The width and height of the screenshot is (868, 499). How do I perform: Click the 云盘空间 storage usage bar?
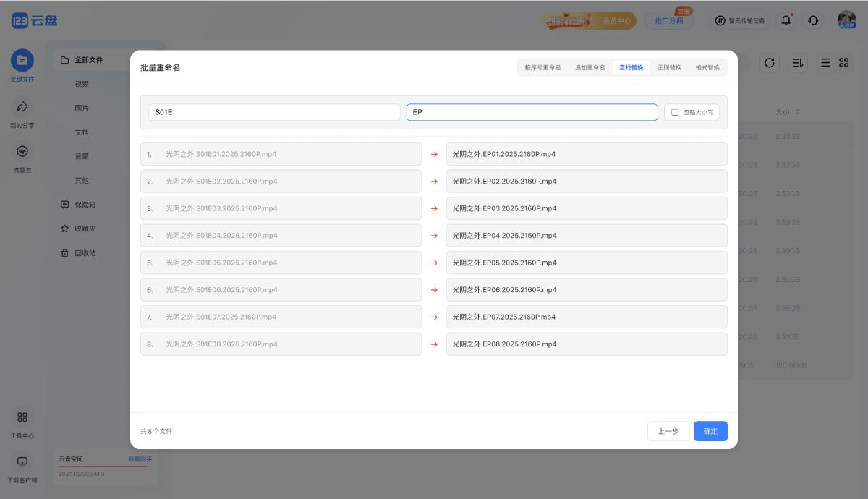tap(101, 466)
